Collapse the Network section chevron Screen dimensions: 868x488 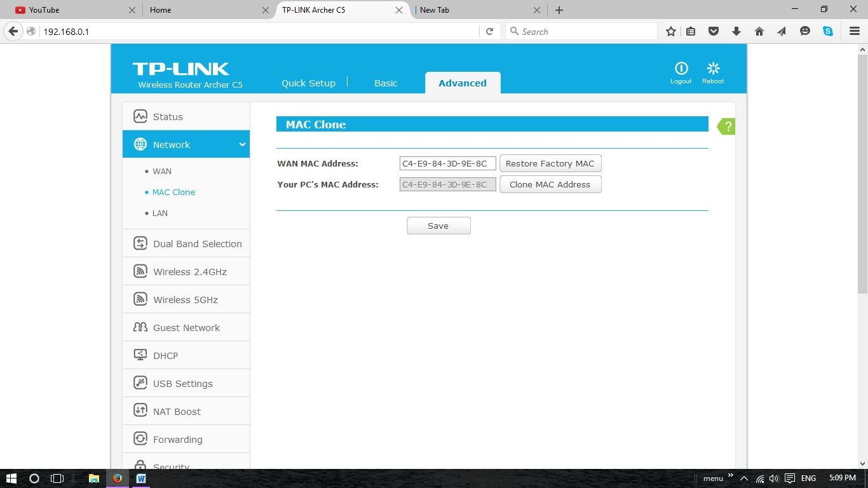242,145
